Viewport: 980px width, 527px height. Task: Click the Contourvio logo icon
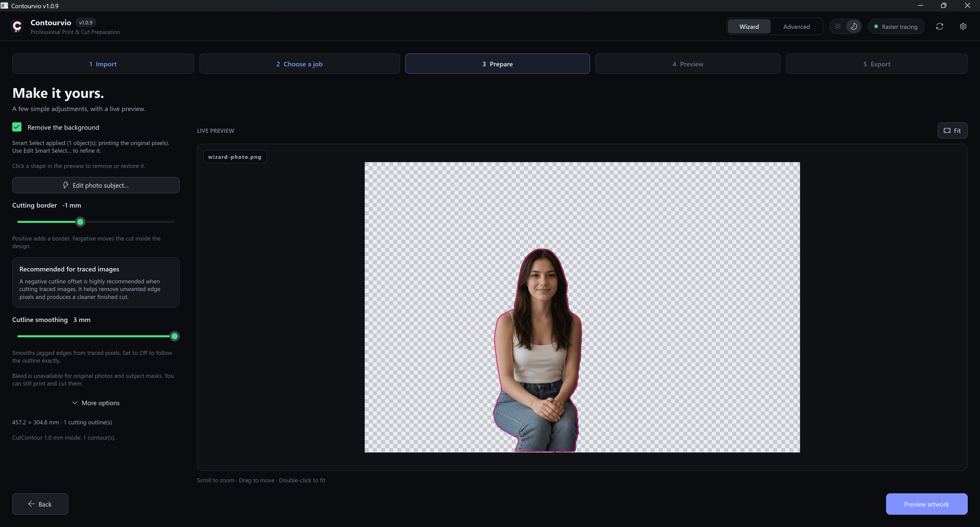coord(17,26)
